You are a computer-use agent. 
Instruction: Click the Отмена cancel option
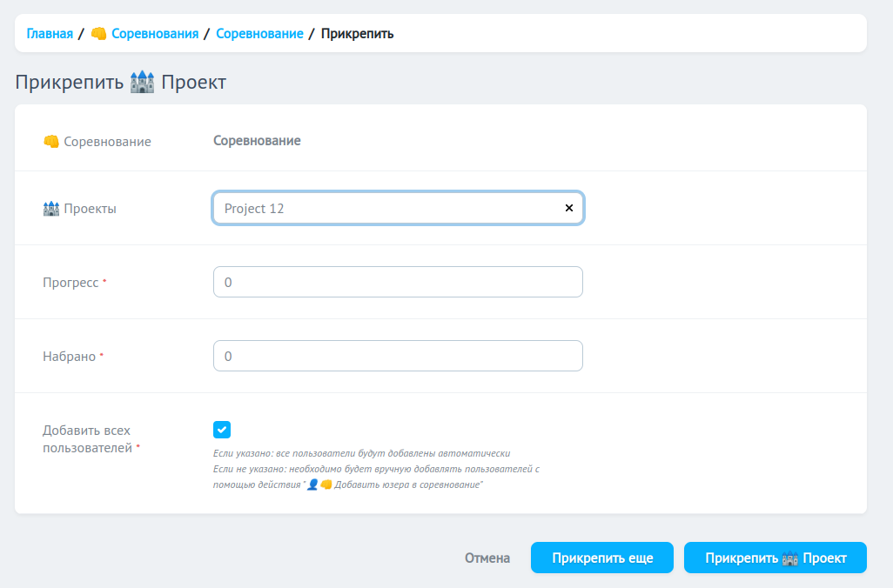click(489, 558)
